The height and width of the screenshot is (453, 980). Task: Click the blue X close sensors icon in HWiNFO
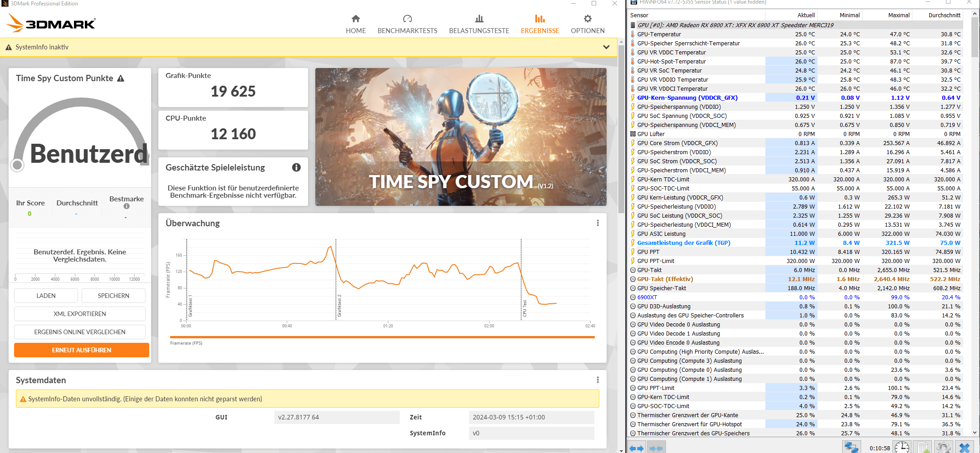965,447
